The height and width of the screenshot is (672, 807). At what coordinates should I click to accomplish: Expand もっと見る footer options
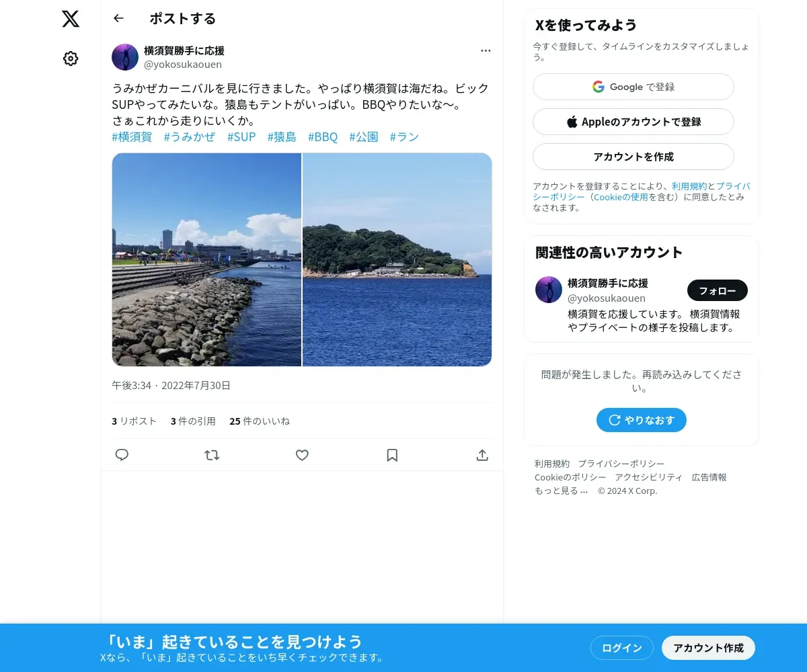(x=562, y=491)
